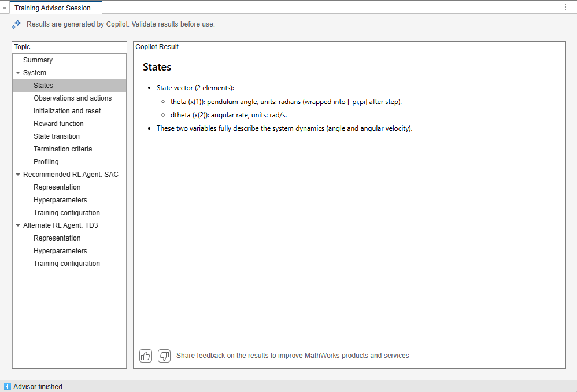This screenshot has width=577, height=392.
Task: Select State transition in topic tree
Action: 57,136
